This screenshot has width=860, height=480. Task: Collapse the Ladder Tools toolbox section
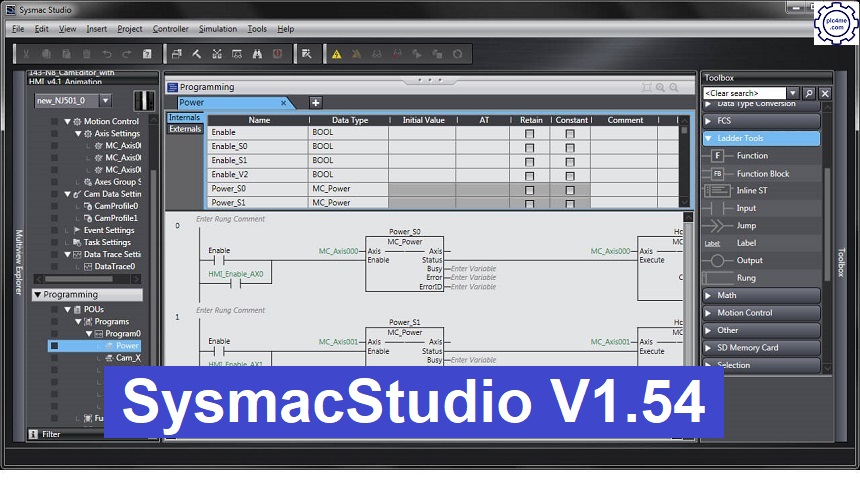(761, 138)
